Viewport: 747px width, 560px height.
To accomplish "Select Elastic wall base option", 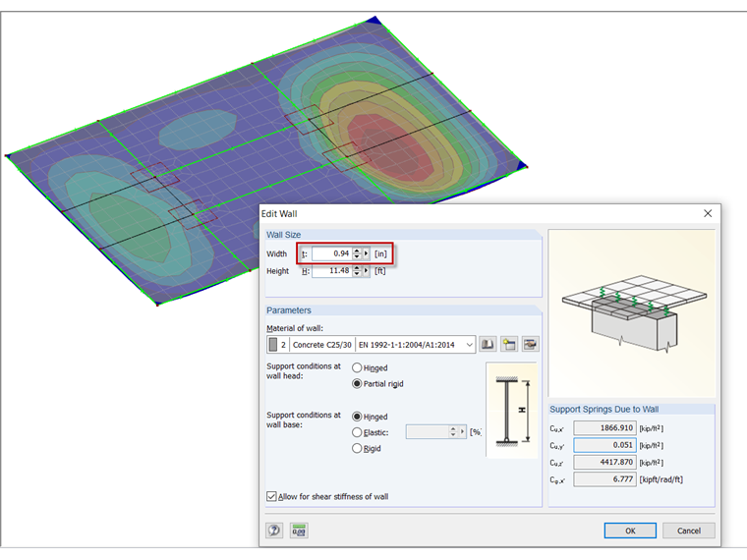I will tap(357, 432).
